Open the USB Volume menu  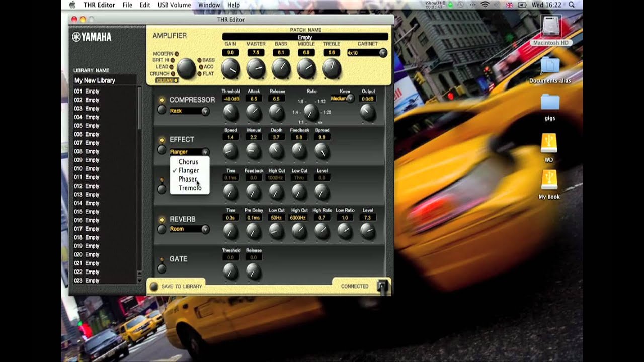(x=174, y=5)
